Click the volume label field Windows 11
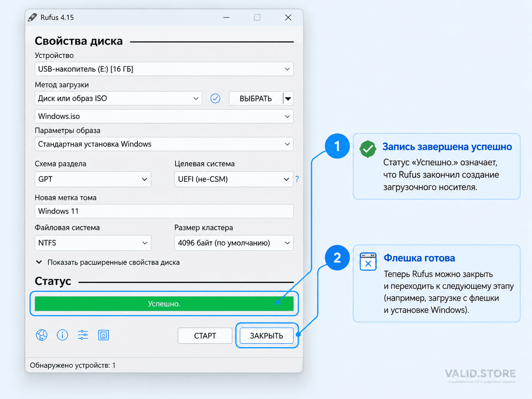The width and height of the screenshot is (532, 399). pyautogui.click(x=164, y=211)
